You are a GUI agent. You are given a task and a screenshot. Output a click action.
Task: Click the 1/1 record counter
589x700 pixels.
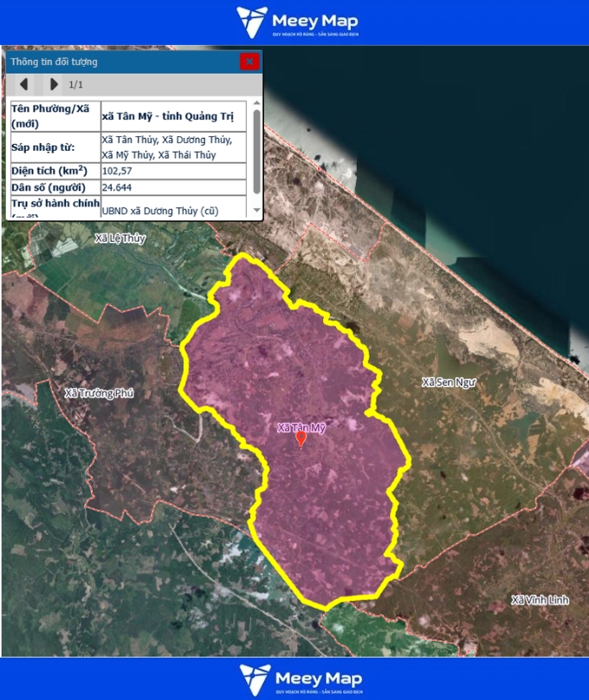[76, 84]
